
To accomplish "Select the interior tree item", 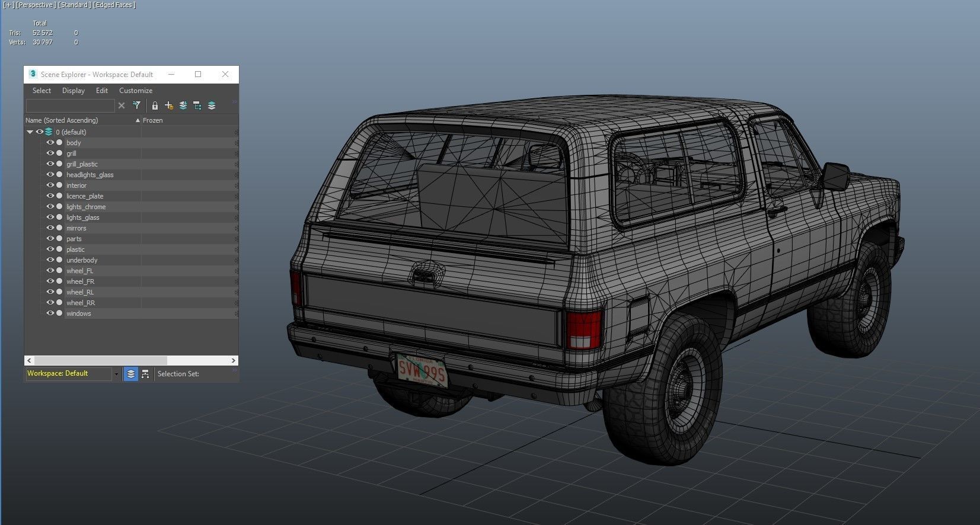I will point(76,185).
